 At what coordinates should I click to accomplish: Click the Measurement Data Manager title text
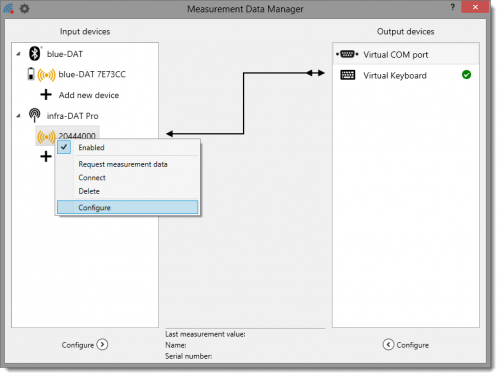[x=245, y=9]
